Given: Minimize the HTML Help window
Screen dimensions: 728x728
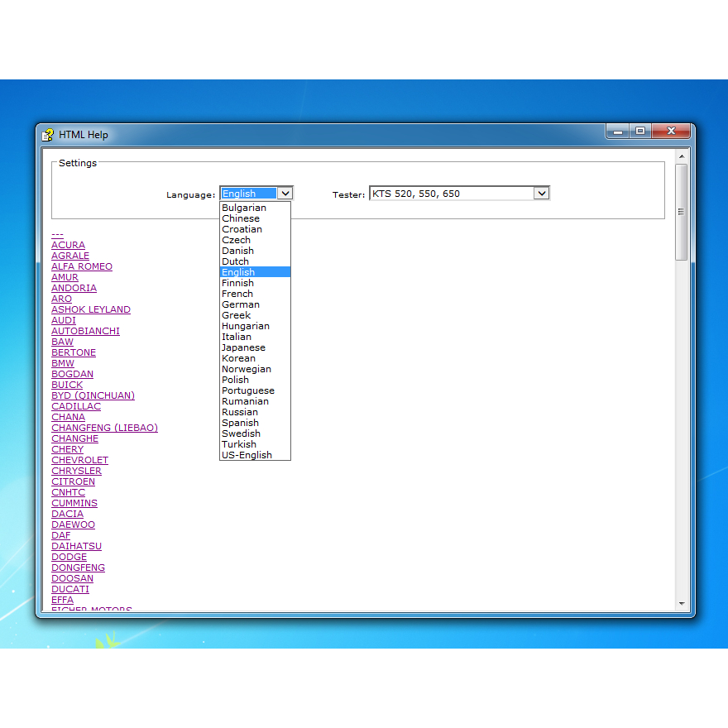Looking at the screenshot, I should click(x=617, y=132).
